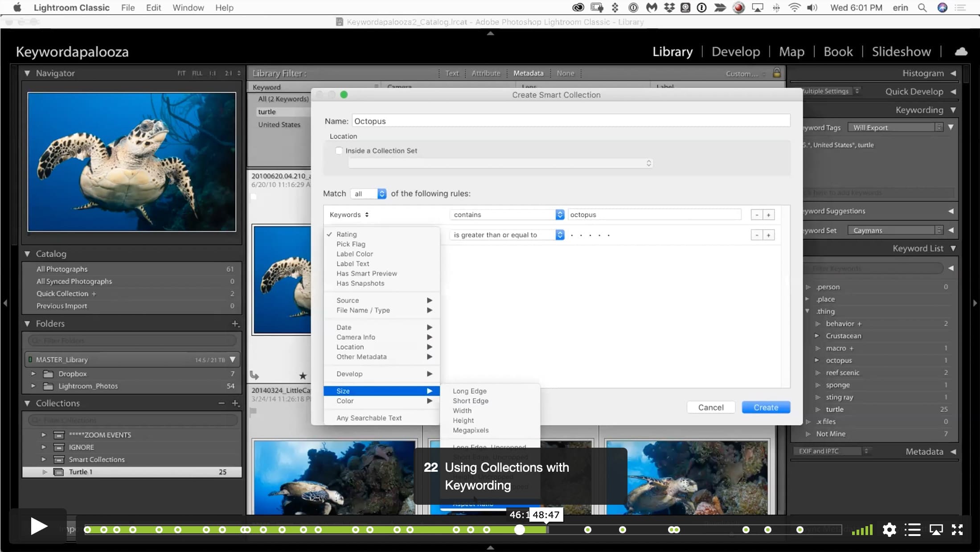The width and height of the screenshot is (980, 552).
Task: Click the Lightroom cloud sync icon
Action: pyautogui.click(x=961, y=52)
